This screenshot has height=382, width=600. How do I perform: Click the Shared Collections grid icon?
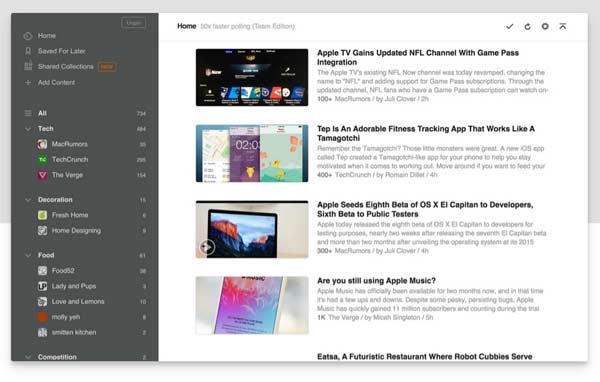click(x=28, y=66)
